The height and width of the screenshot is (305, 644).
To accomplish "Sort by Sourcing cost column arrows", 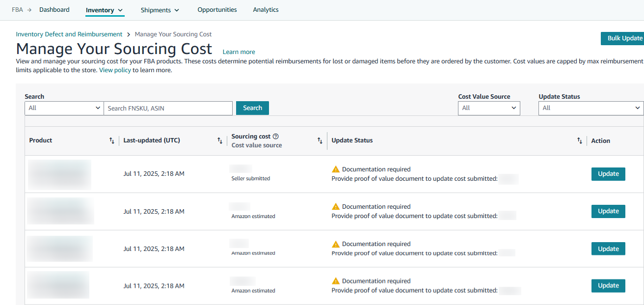I will pyautogui.click(x=320, y=141).
